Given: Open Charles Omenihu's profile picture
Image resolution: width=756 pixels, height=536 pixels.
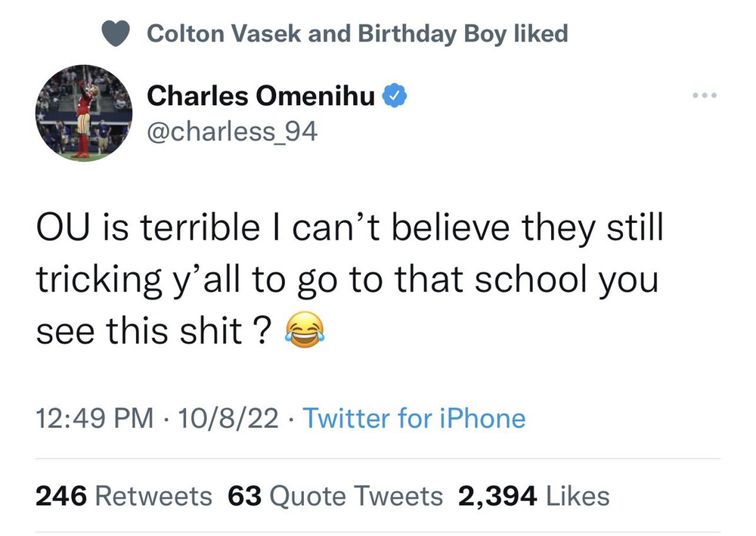Looking at the screenshot, I should (83, 112).
